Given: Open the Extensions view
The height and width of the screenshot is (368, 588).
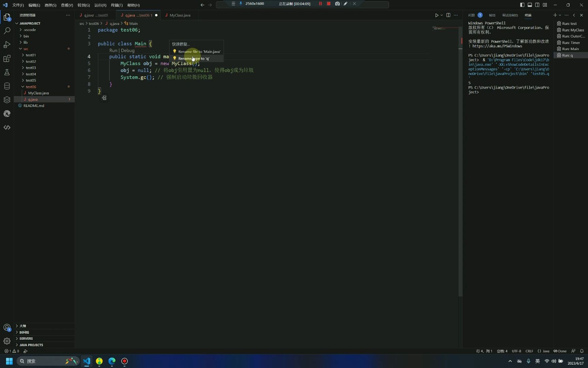Looking at the screenshot, I should tap(7, 59).
